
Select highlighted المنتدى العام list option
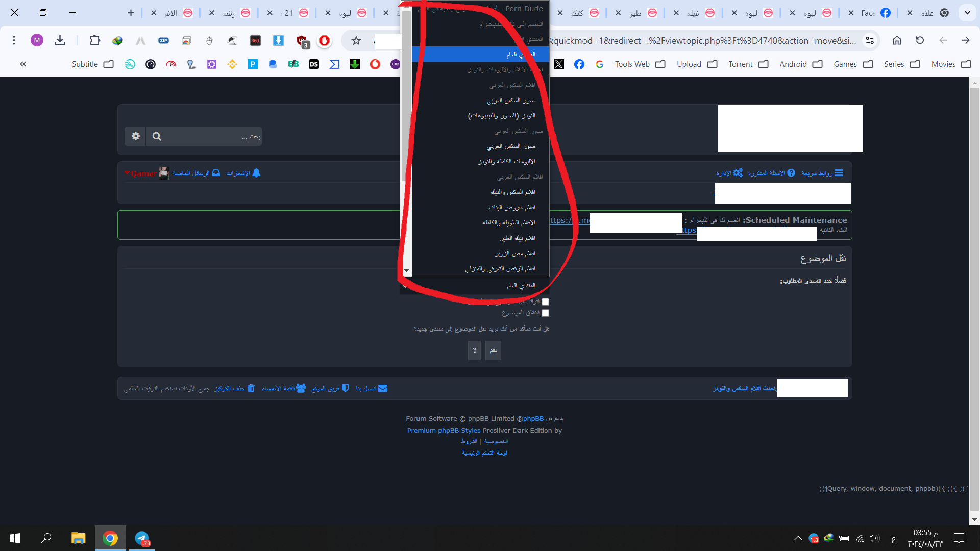point(480,54)
